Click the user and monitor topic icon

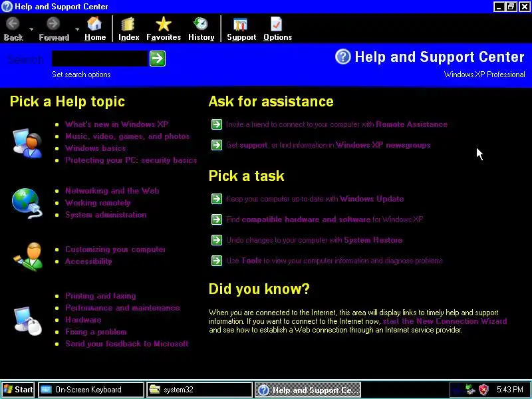pos(27,144)
